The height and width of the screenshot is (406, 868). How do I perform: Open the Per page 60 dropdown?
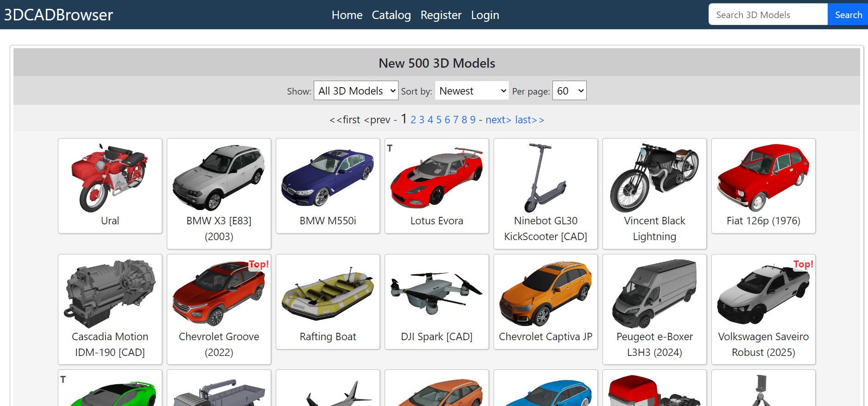[570, 90]
